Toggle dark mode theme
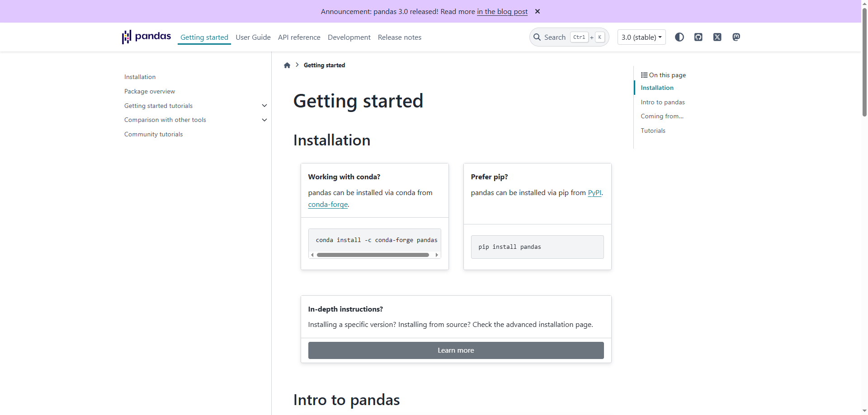The width and height of the screenshot is (868, 415). click(679, 37)
